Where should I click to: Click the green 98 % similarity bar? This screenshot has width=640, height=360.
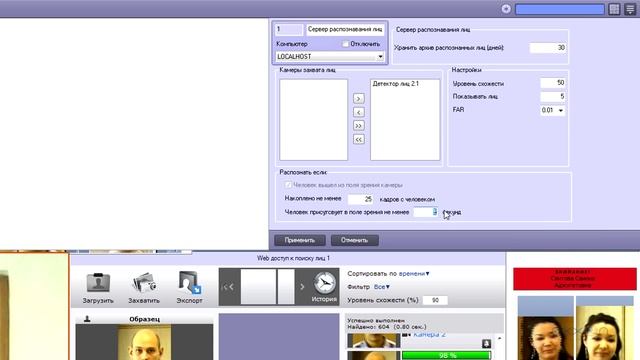(x=446, y=356)
